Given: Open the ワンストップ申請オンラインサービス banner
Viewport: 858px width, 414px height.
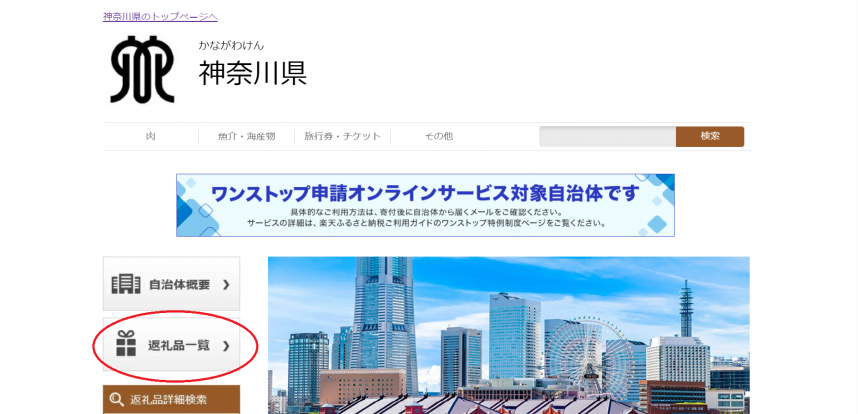Looking at the screenshot, I should [x=425, y=205].
